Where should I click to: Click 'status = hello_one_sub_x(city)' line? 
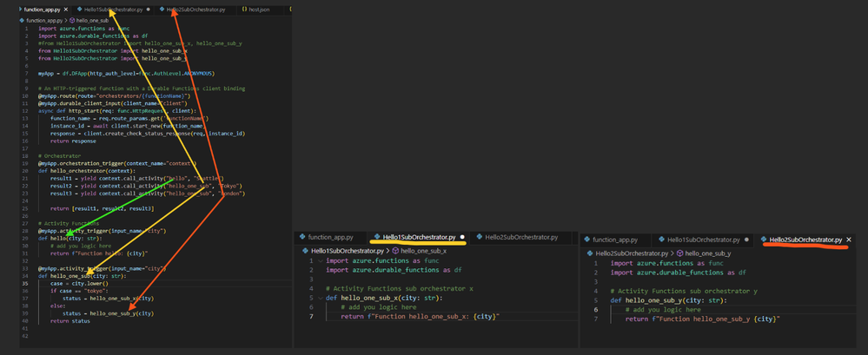pos(108,298)
